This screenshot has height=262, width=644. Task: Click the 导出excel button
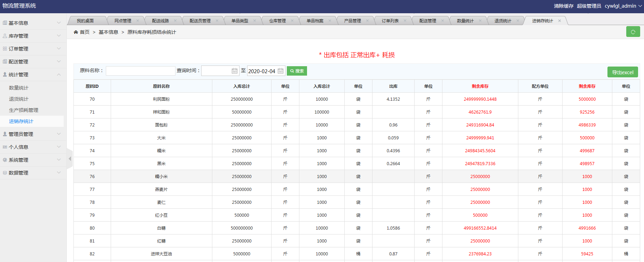(x=622, y=72)
